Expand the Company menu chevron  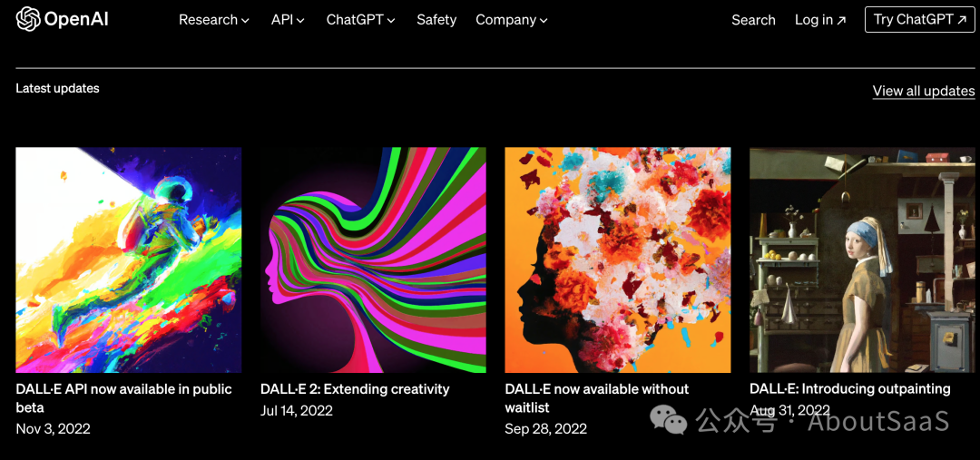(544, 21)
